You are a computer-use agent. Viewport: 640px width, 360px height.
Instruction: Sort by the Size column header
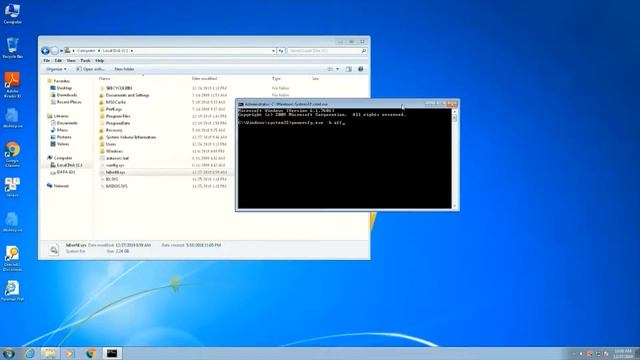[316, 78]
